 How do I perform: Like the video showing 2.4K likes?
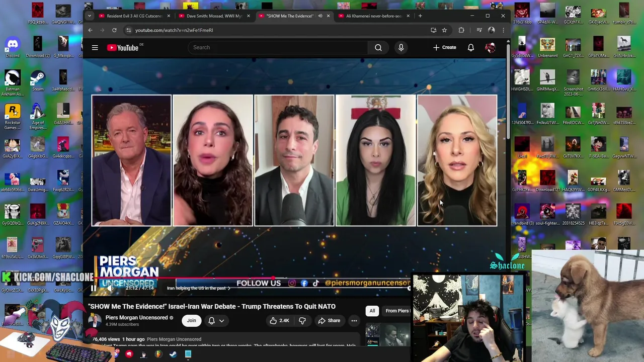coord(279,321)
